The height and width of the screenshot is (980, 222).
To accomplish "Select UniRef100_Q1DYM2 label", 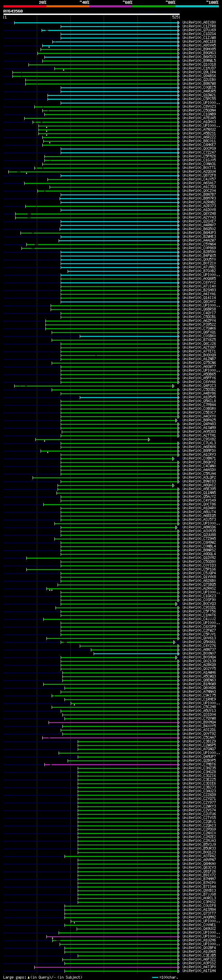I will coord(199,558).
